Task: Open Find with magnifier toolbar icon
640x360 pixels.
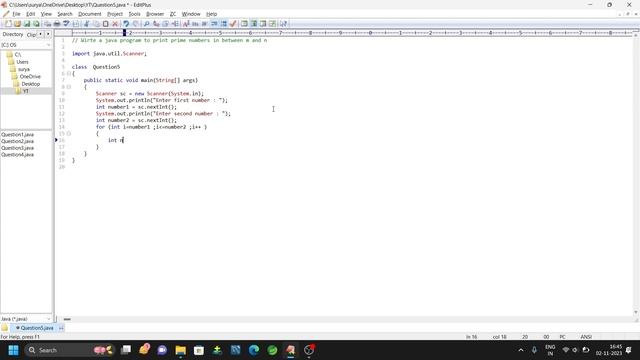Action: tap(146, 24)
